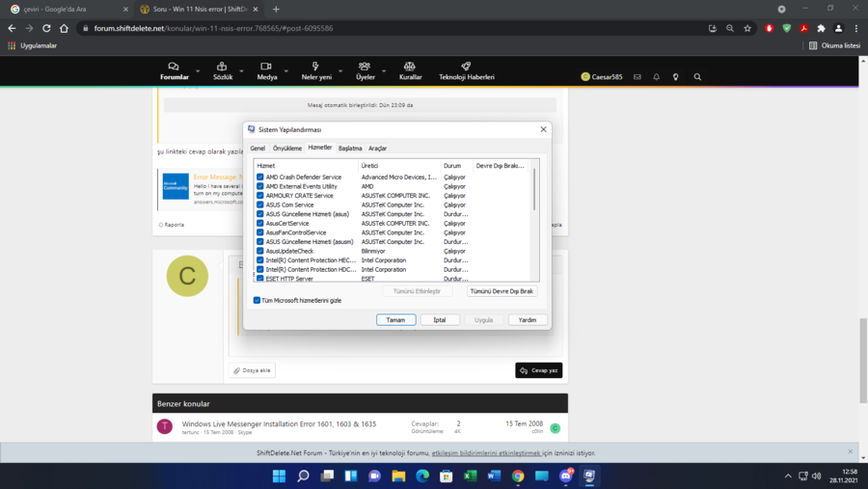Image resolution: width=868 pixels, height=489 pixels.
Task: Toggle ASUS Güncelleme Hizmeti (asusm) checkbox
Action: (x=259, y=242)
